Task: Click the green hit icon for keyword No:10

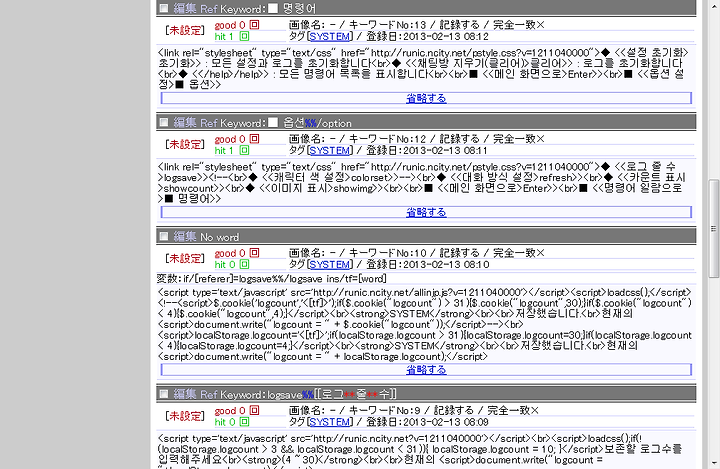Action: (244, 264)
